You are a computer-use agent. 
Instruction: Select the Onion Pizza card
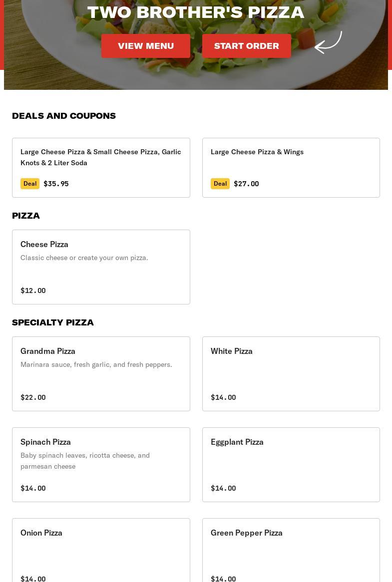tap(101, 550)
